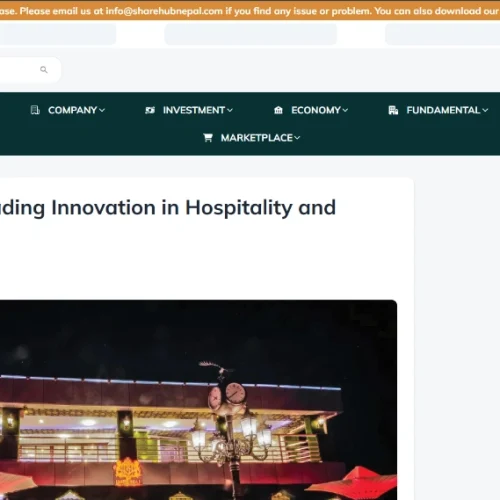
Task: Click the Company building icon
Action: point(35,110)
